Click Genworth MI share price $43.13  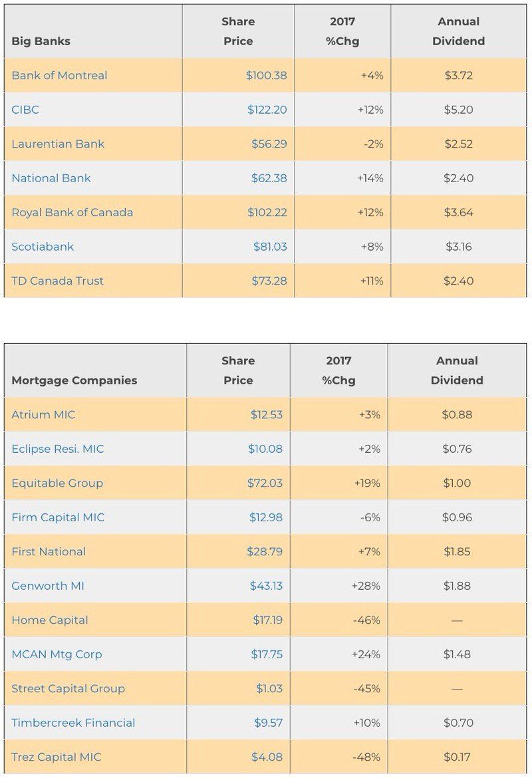(x=266, y=585)
